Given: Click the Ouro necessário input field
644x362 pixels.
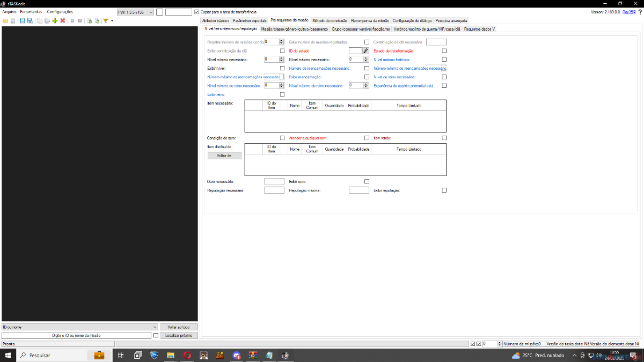Looking at the screenshot, I should [274, 181].
